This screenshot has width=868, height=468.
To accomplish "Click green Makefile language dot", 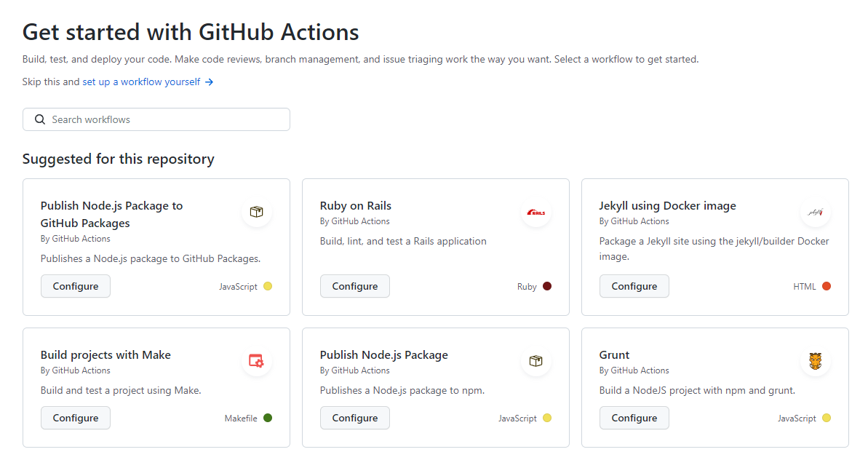I will pyautogui.click(x=268, y=419).
